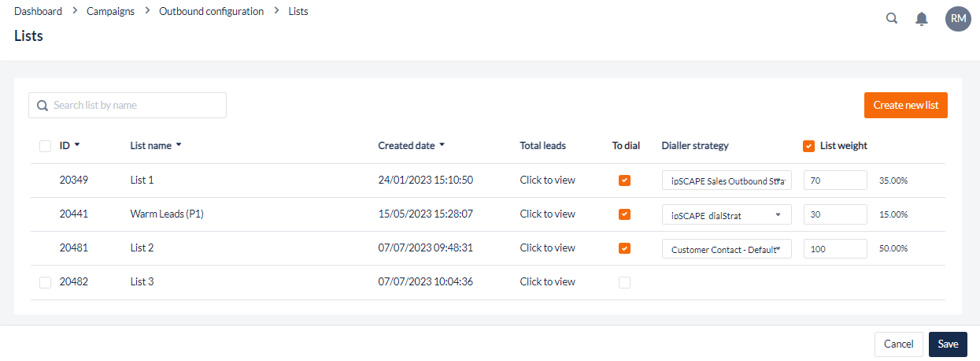Open the RM user avatar menu
The width and height of the screenshot is (980, 361).
pos(958,19)
